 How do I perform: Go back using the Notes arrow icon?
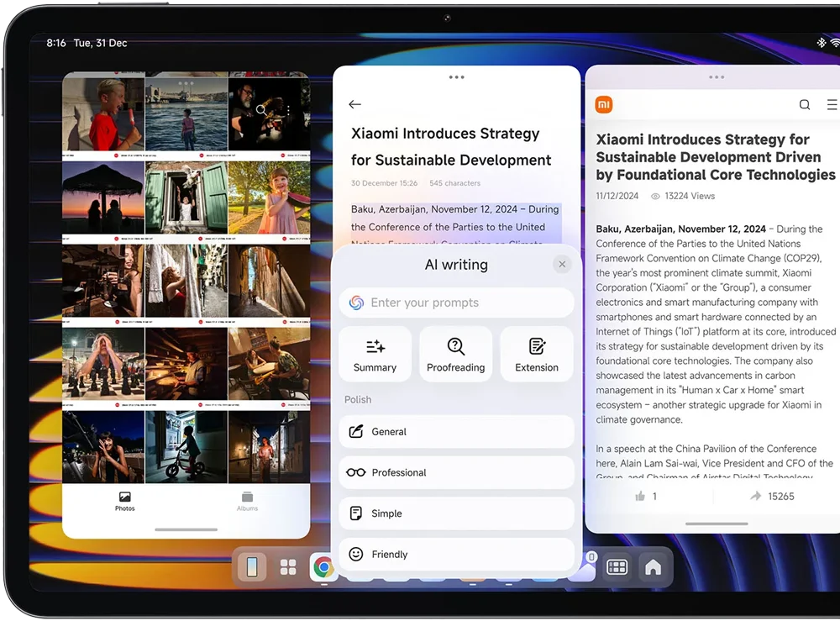tap(354, 104)
